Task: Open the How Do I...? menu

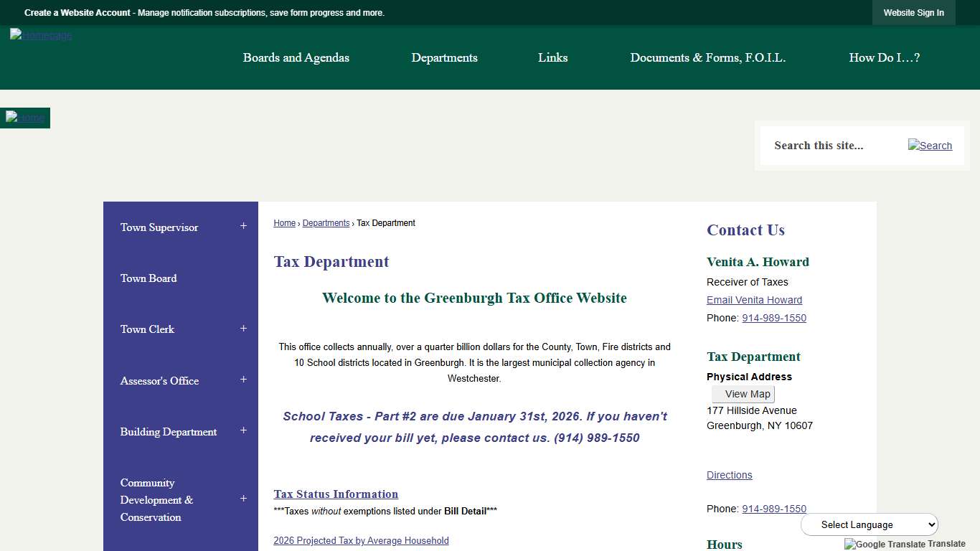Action: click(x=884, y=57)
